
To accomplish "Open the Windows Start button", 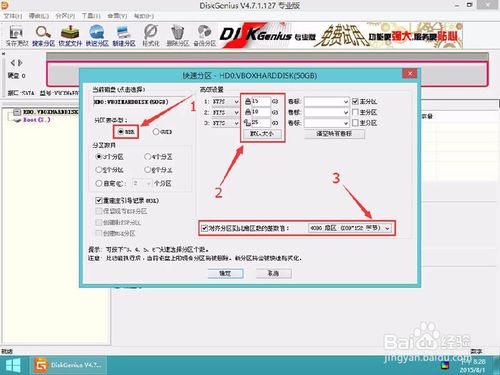I will pos(14,365).
